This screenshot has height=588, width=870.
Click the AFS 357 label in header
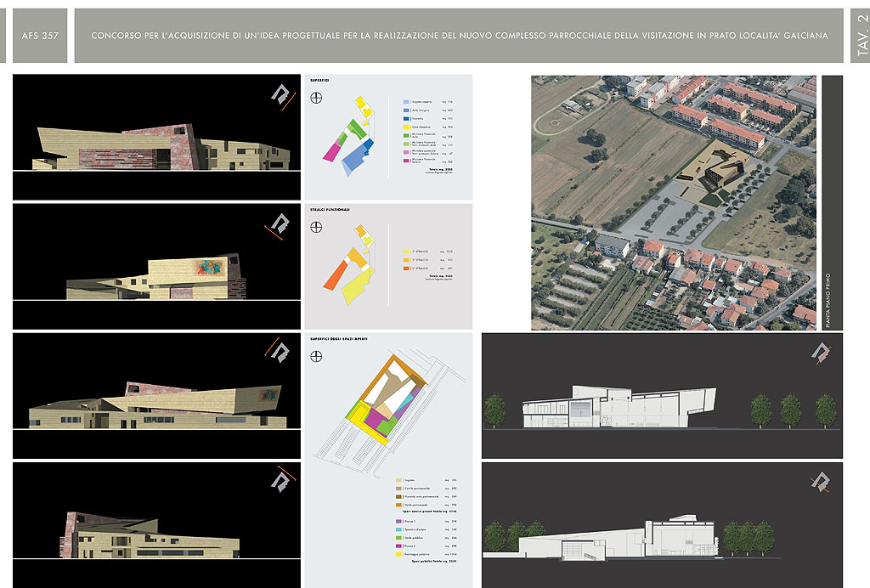[40, 36]
